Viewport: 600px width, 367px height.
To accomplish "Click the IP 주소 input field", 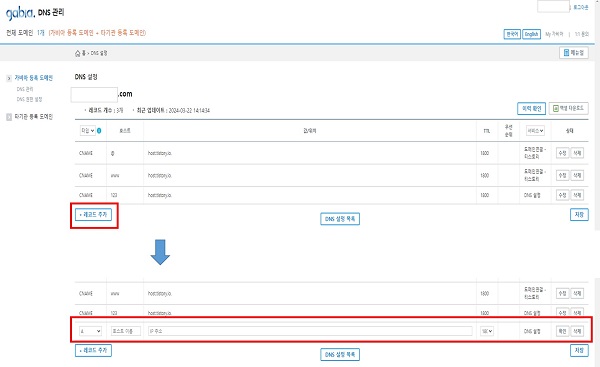I will click(310, 331).
